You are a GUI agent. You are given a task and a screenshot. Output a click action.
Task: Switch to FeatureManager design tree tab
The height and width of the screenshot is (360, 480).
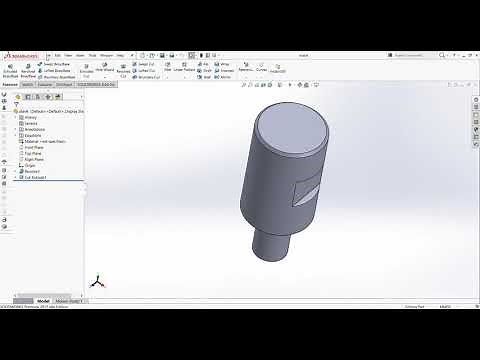(18, 97)
